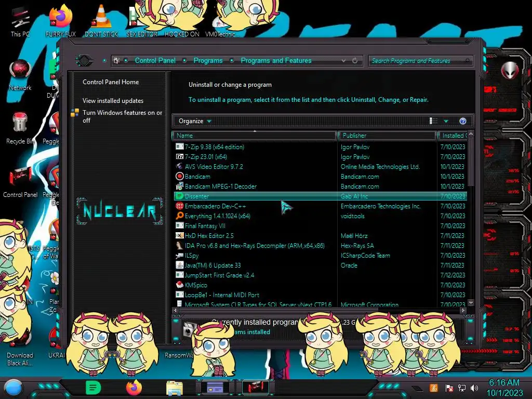Screen dimensions: 532x399
Task: Click the Everything magnifier icon
Action: point(179,216)
